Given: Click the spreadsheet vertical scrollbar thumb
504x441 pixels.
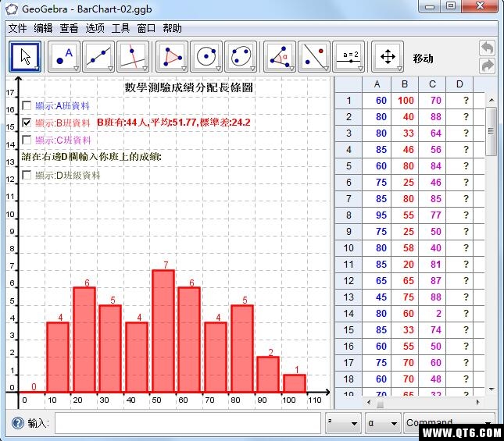Looking at the screenshot, I should tap(491, 132).
